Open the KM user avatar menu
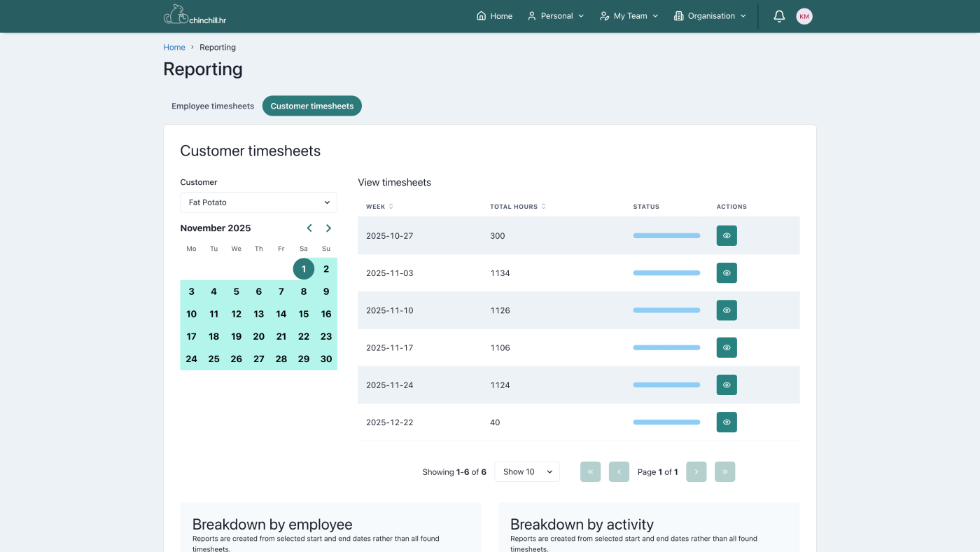Viewport: 980px width, 552px height. [804, 16]
